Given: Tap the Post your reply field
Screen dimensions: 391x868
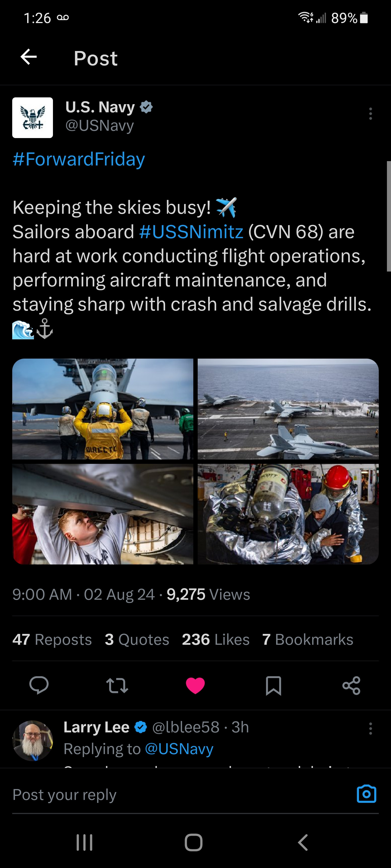Looking at the screenshot, I should click(x=182, y=794).
